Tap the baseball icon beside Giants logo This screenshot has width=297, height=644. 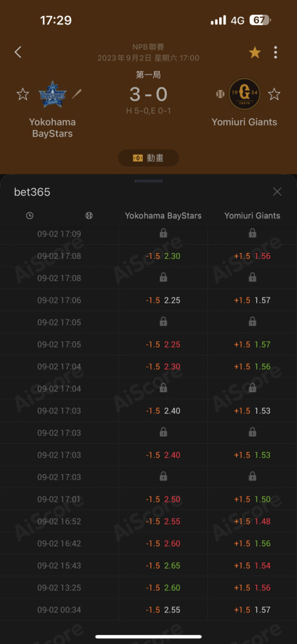coord(219,94)
